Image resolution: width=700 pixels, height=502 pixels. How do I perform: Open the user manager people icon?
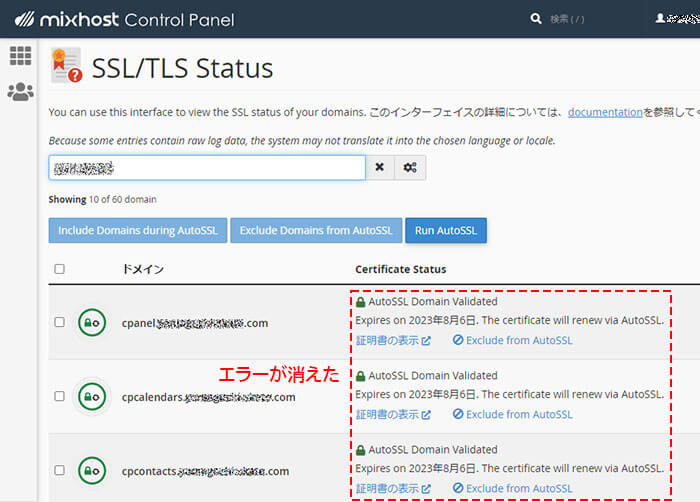click(21, 92)
